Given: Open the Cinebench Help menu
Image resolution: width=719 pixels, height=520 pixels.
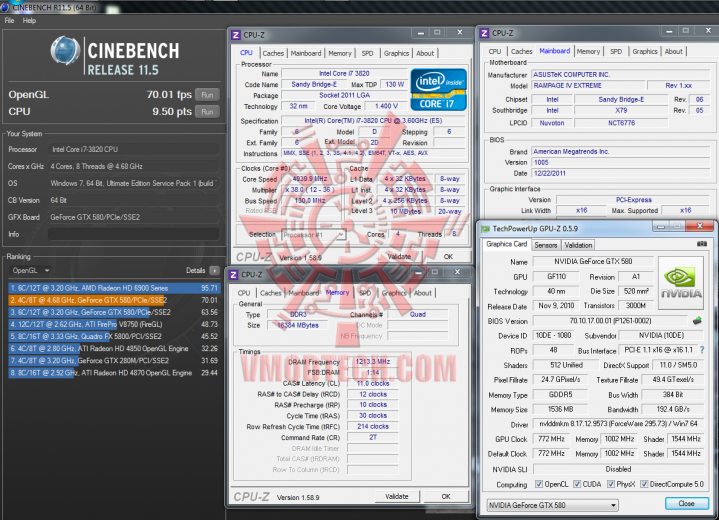Looking at the screenshot, I should tap(29, 21).
